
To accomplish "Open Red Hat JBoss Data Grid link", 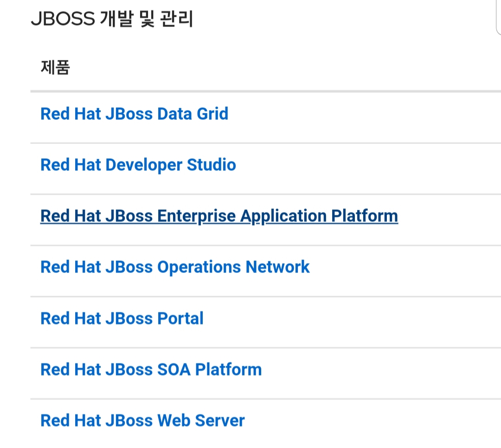I will click(134, 114).
